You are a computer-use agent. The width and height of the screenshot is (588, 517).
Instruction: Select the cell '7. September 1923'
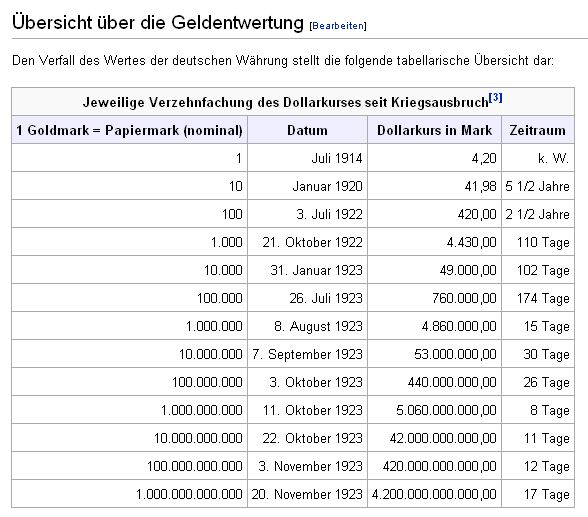pos(307,354)
